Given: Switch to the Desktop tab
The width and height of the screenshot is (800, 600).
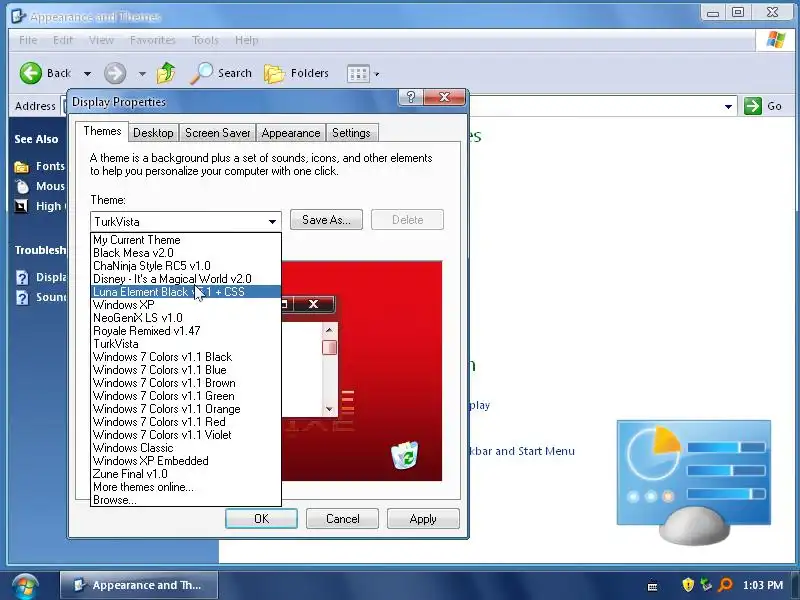Looking at the screenshot, I should tap(153, 133).
